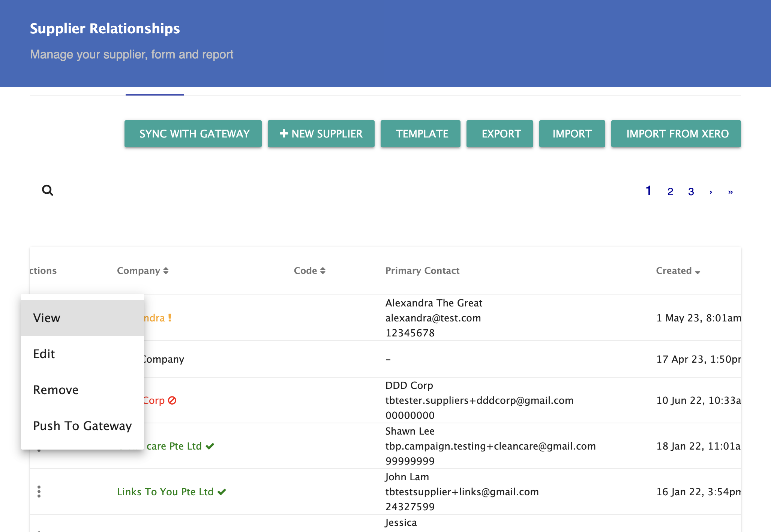Click the created date 17 Apr 23
Viewport: 771px width, 532px height.
click(x=699, y=359)
